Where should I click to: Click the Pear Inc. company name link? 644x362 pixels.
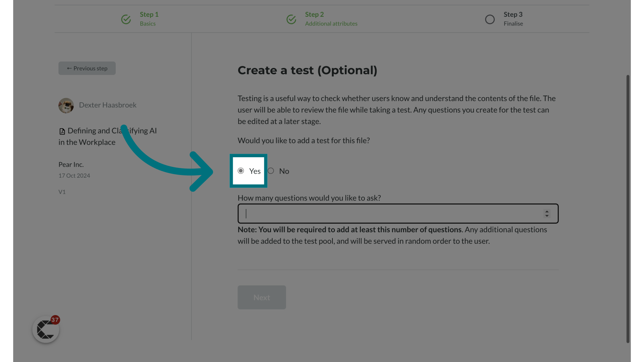coord(71,165)
